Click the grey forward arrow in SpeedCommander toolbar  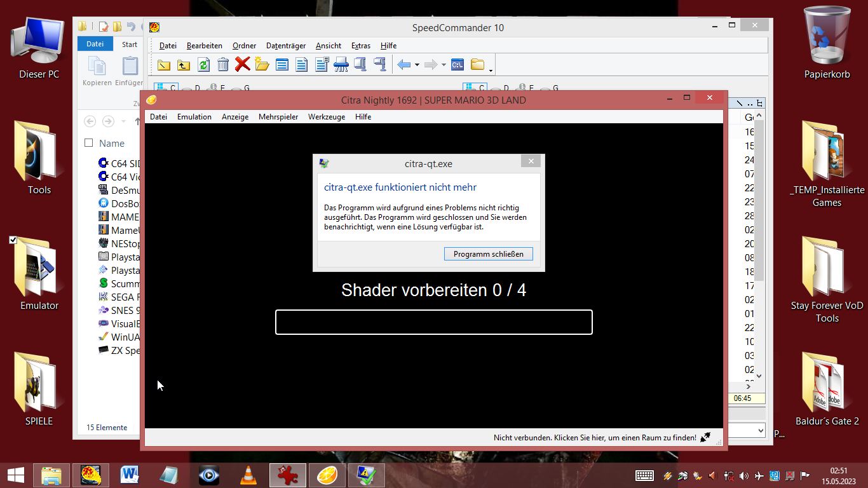(x=430, y=64)
